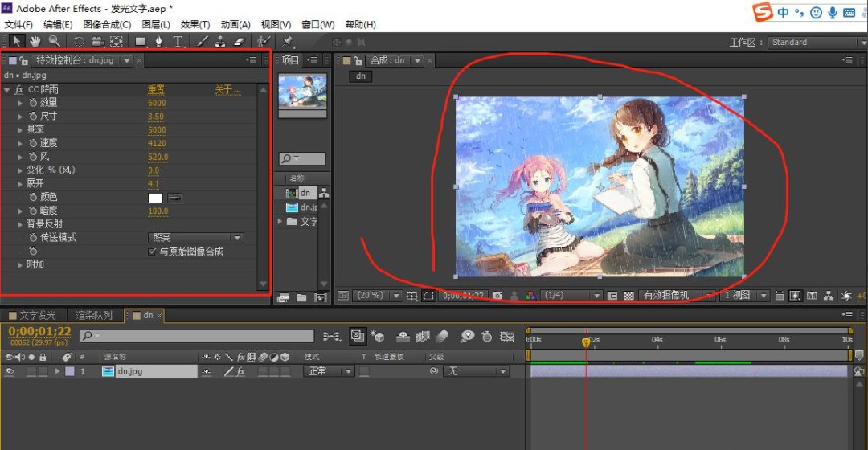Image resolution: width=868 pixels, height=450 pixels.
Task: Open the 效果(E) menu
Action: 195,25
